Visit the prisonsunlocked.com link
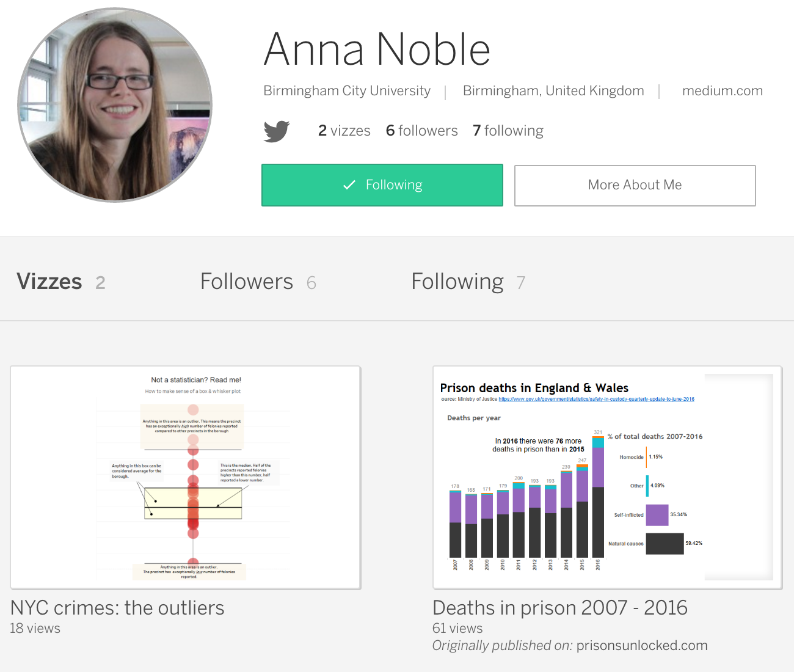 click(x=641, y=646)
